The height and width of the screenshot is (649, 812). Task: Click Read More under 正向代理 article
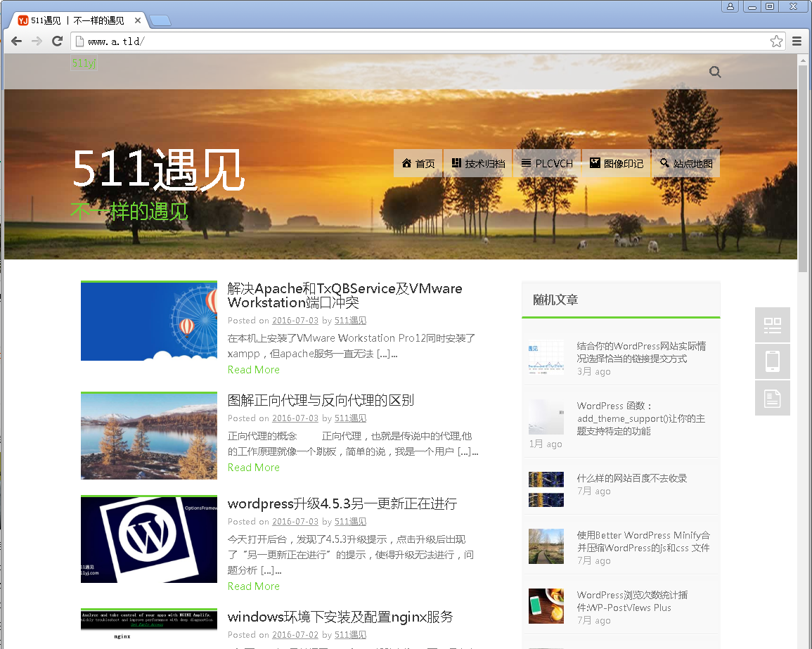coord(254,468)
